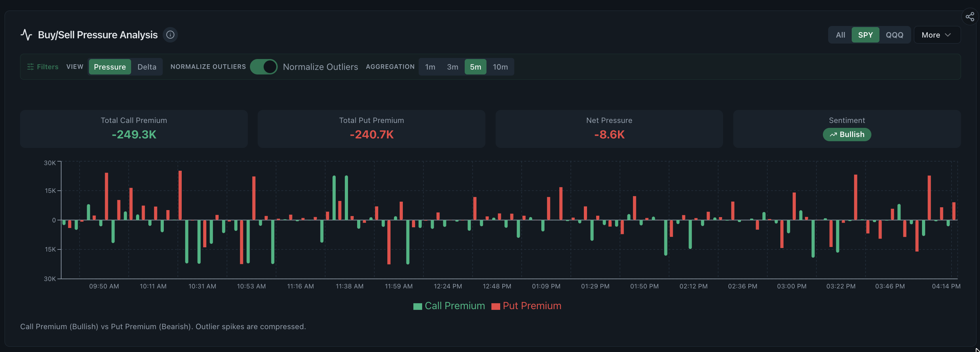Select the SPY ticker filter

coord(865,34)
